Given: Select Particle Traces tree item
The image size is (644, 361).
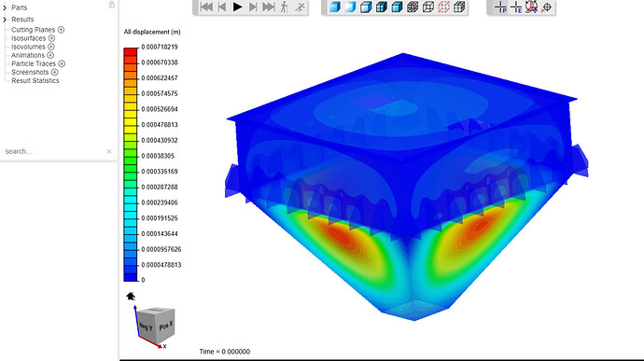Looking at the screenshot, I should click(x=34, y=63).
